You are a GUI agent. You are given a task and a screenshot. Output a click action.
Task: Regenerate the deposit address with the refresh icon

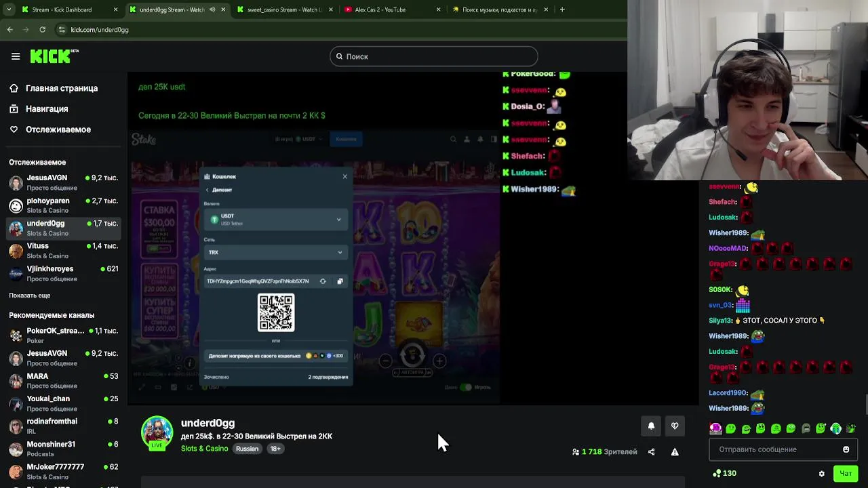(323, 281)
